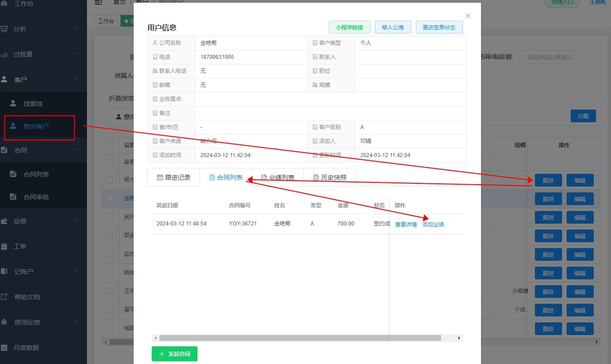This screenshot has height=364, width=611.
Task: Click 添加业绩 for contract YGY-36721
Action: point(433,225)
